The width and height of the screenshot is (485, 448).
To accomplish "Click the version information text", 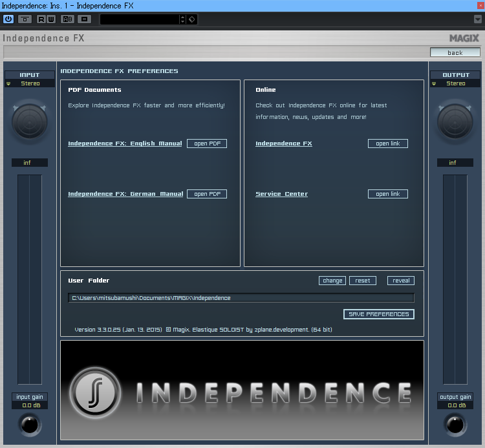I will click(203, 330).
